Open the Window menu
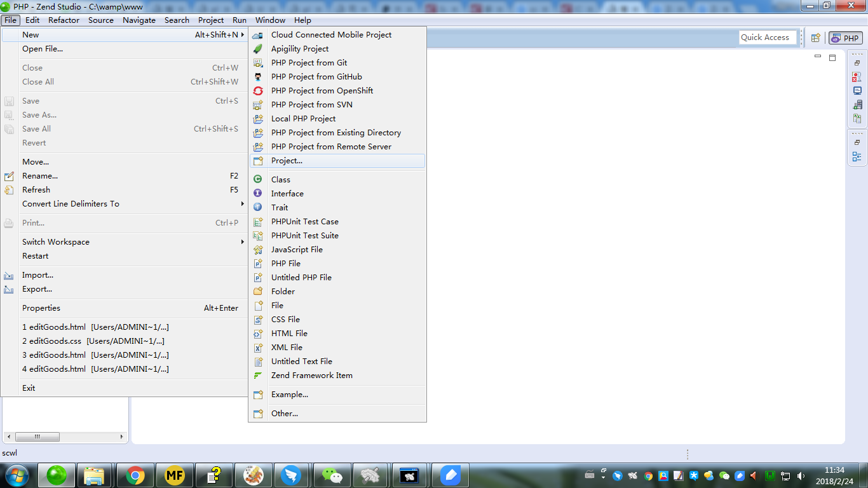 tap(271, 20)
